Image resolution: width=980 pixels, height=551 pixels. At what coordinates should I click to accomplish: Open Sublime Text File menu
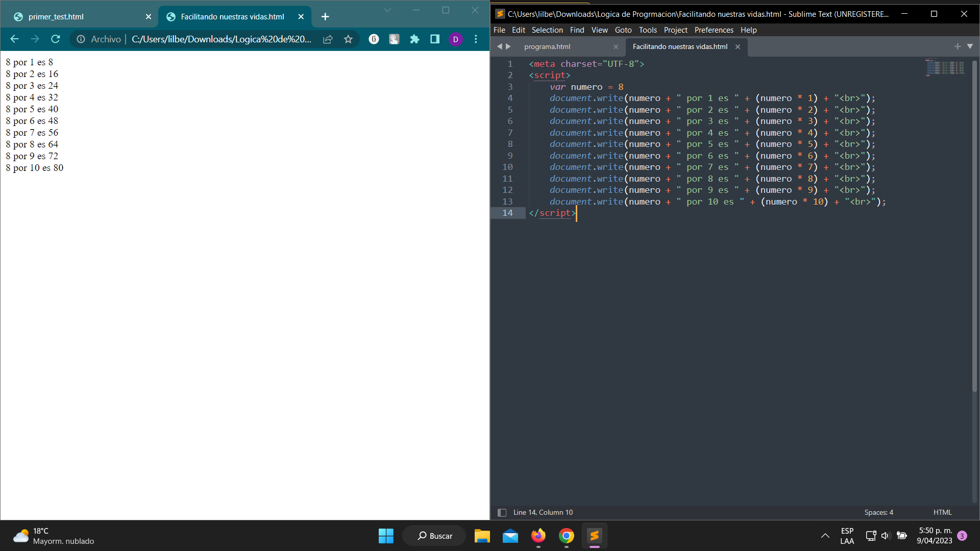pos(499,30)
